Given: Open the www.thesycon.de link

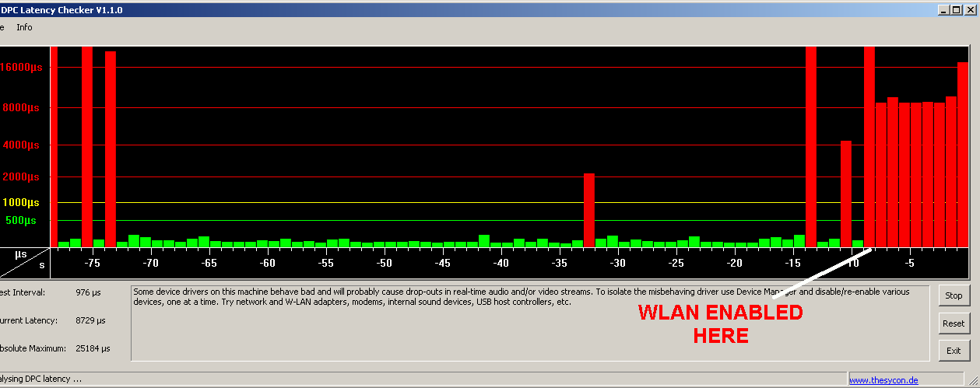Looking at the screenshot, I should click(883, 380).
